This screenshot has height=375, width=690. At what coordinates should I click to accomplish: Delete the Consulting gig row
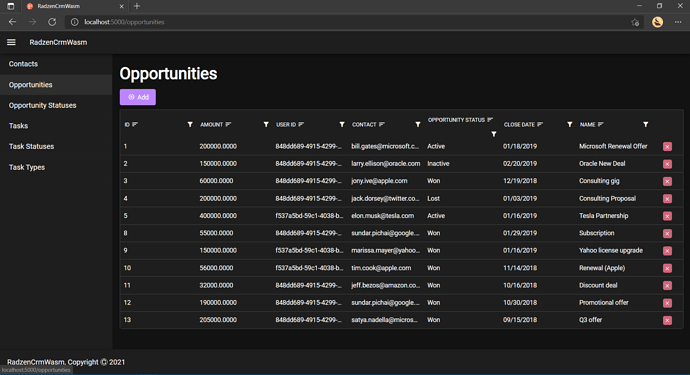[667, 181]
